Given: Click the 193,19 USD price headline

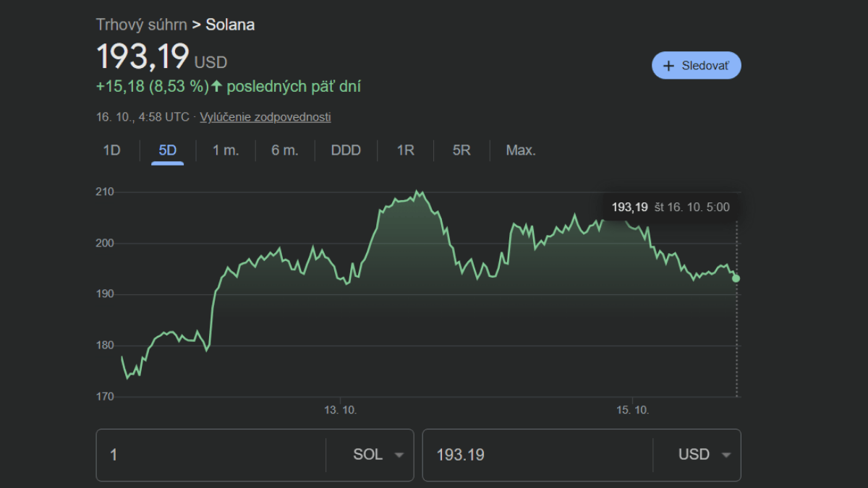Looking at the screenshot, I should tap(161, 57).
